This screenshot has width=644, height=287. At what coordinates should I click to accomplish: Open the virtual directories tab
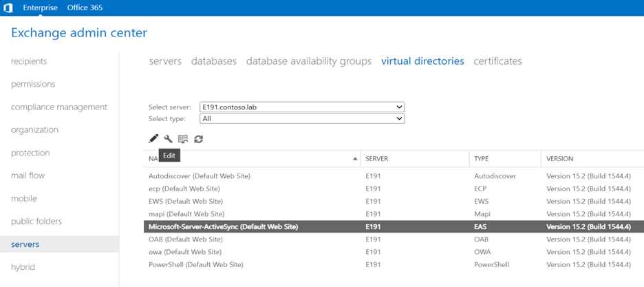[x=422, y=61]
